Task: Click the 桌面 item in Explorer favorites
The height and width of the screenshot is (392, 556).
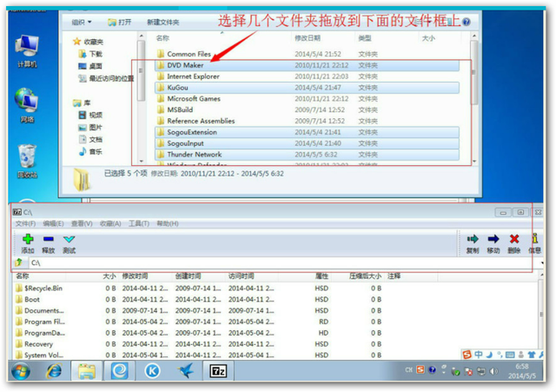Action: coord(90,66)
